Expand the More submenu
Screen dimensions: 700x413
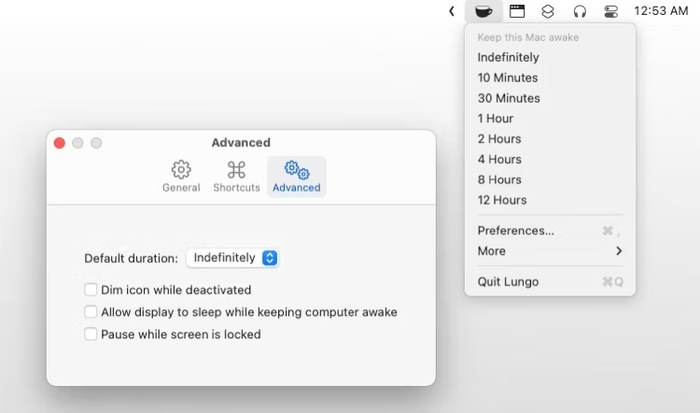[550, 251]
